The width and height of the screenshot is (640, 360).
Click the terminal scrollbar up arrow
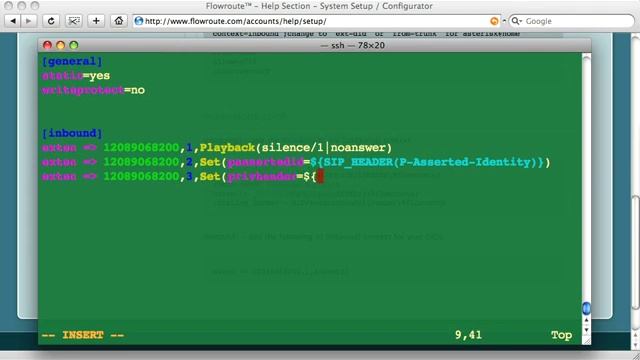tap(586, 320)
